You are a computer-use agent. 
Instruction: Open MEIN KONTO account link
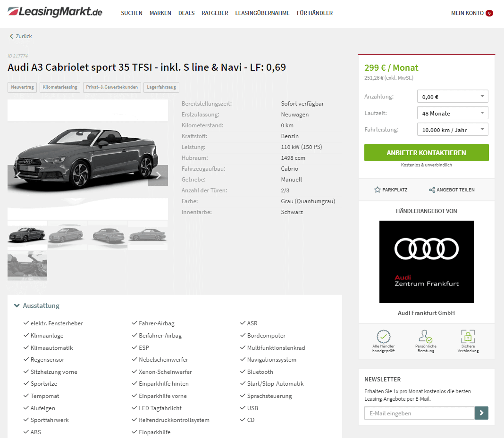(467, 13)
